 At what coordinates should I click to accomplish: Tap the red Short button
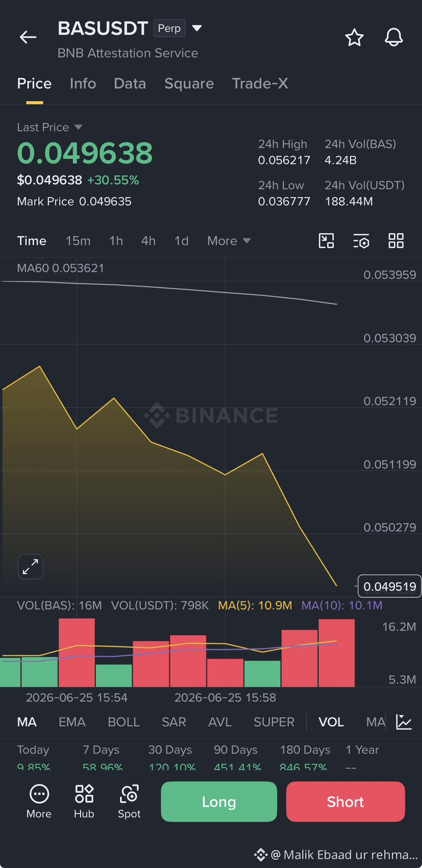coord(346,802)
